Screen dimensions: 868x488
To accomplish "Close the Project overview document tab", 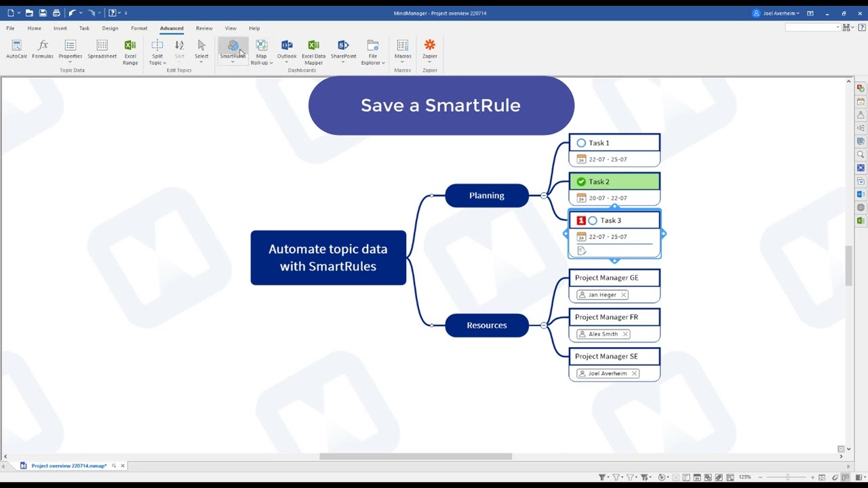I will 123,466.
